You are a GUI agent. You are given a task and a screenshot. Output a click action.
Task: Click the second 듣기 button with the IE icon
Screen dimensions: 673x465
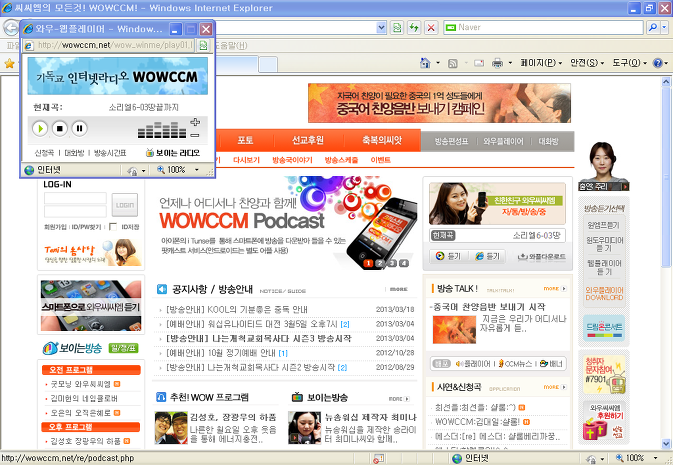coord(488,256)
